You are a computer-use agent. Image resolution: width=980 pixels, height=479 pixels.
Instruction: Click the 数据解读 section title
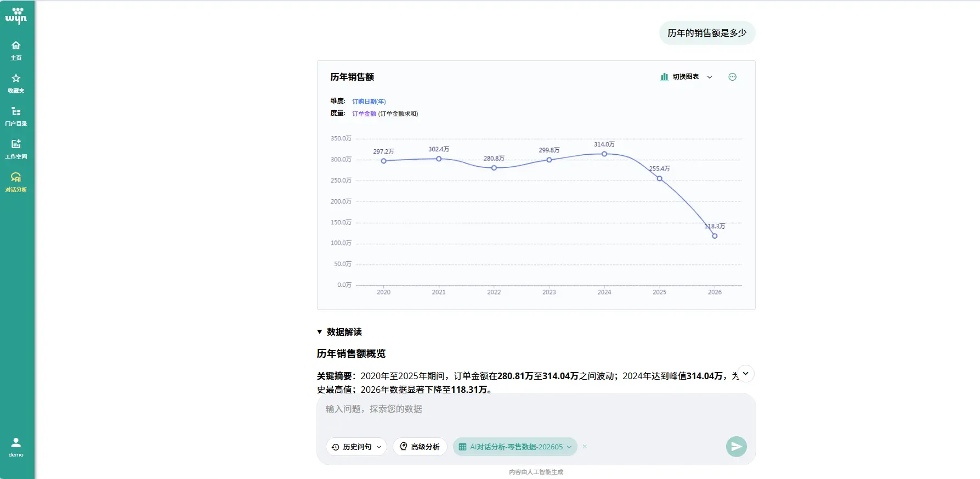click(344, 332)
